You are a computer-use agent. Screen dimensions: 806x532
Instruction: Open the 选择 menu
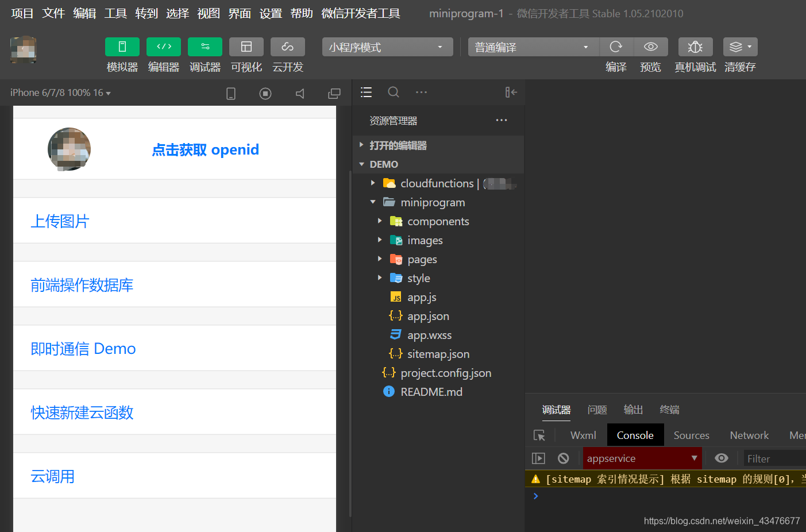pyautogui.click(x=178, y=13)
